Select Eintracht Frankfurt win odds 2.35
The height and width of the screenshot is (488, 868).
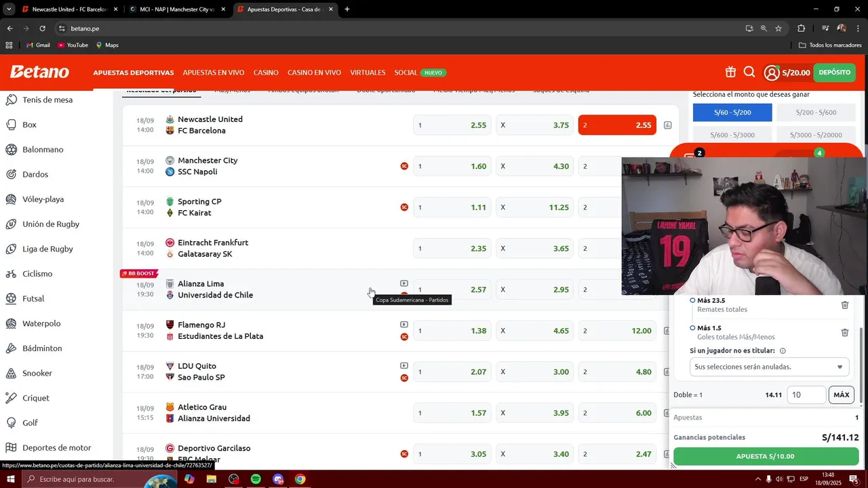click(452, 249)
